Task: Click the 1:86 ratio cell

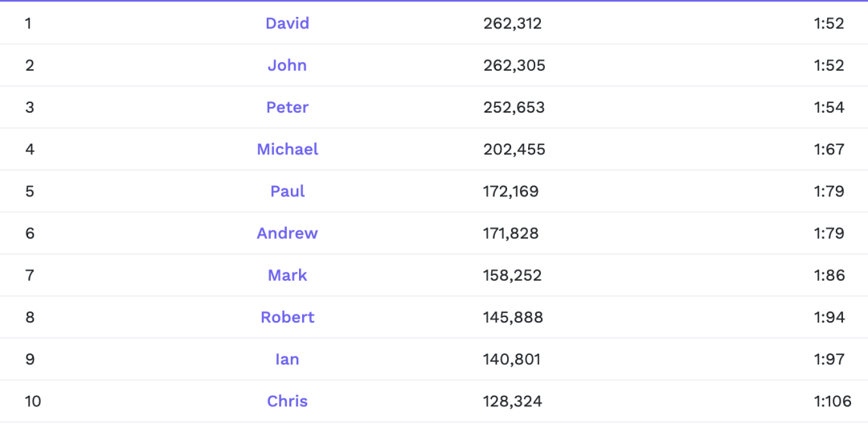Action: click(x=829, y=275)
